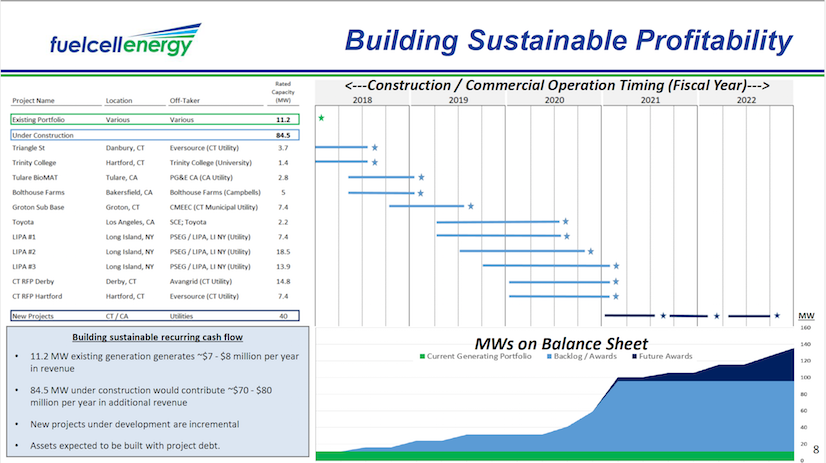The width and height of the screenshot is (826, 463).
Task: Click the Location column header
Action: 119,101
